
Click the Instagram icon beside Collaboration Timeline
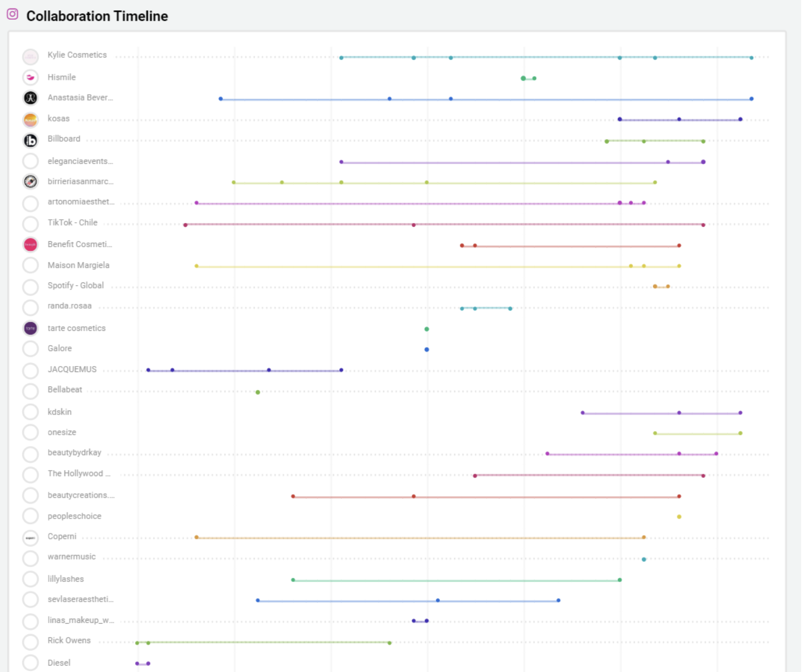(12, 14)
